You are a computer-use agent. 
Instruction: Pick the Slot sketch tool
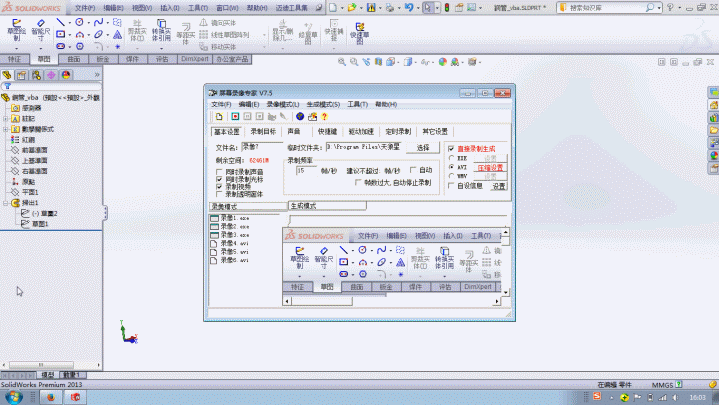click(x=60, y=46)
